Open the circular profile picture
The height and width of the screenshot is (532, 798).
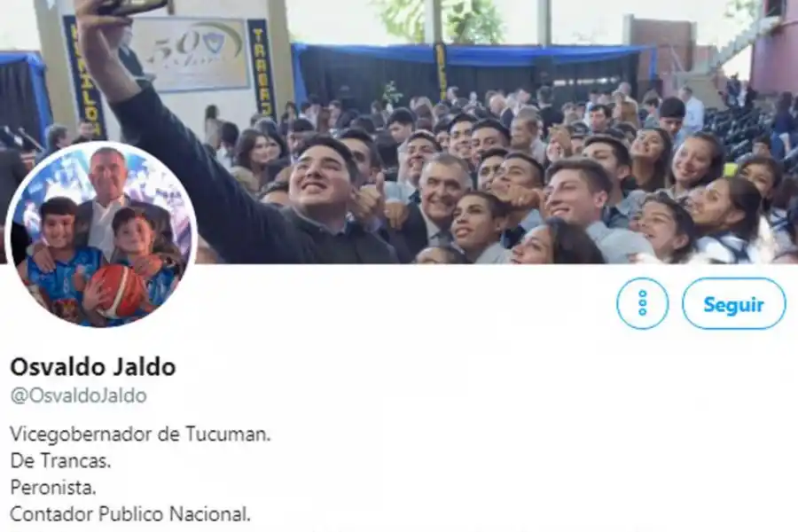pos(101,235)
